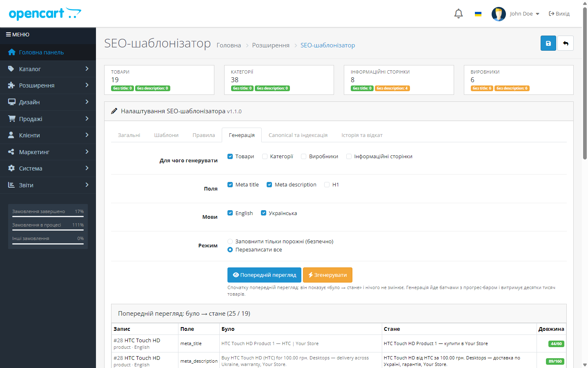Viewport: 588px width, 368px height.
Task: Click the Вихід logout link
Action: pyautogui.click(x=559, y=14)
